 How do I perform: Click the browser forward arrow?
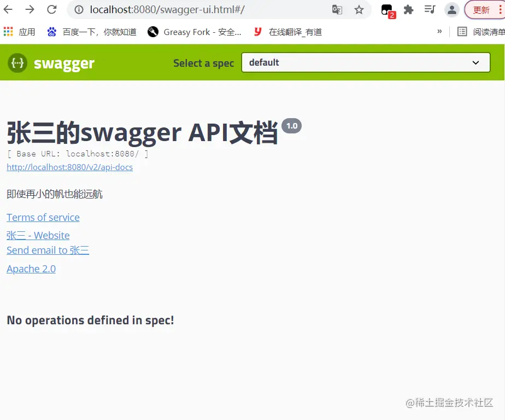(x=30, y=10)
